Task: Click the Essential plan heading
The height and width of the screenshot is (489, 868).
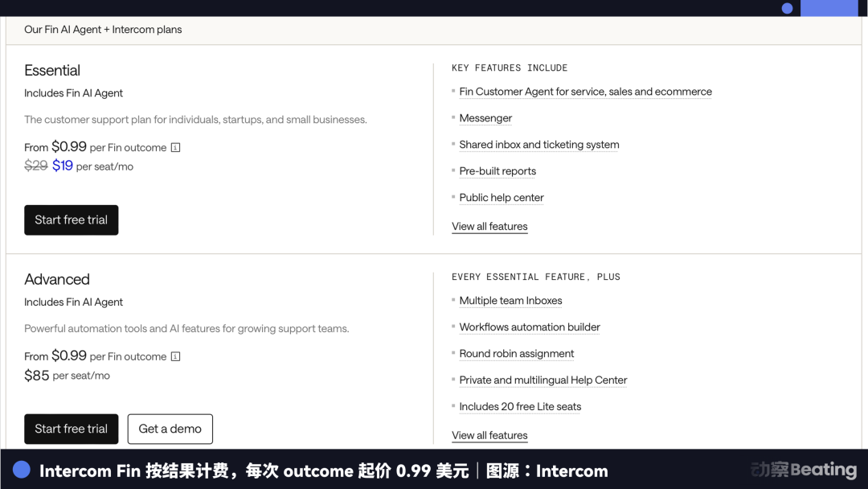Action: (52, 70)
